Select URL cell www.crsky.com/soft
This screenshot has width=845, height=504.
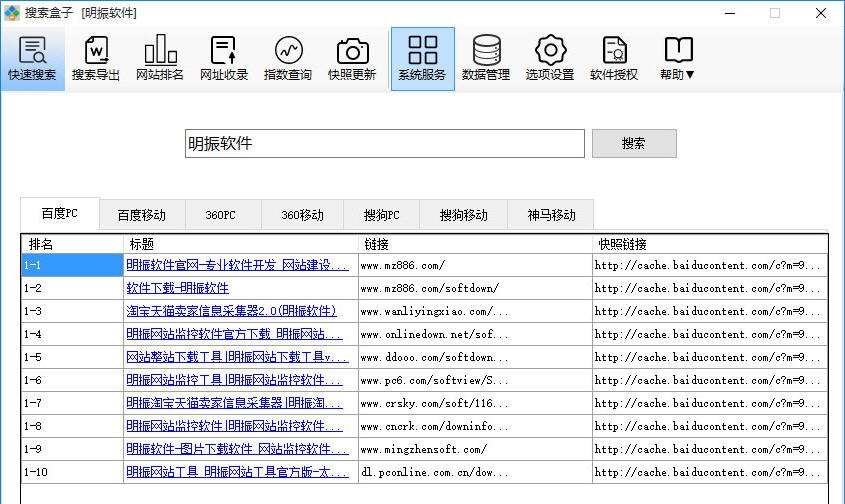tap(475, 403)
